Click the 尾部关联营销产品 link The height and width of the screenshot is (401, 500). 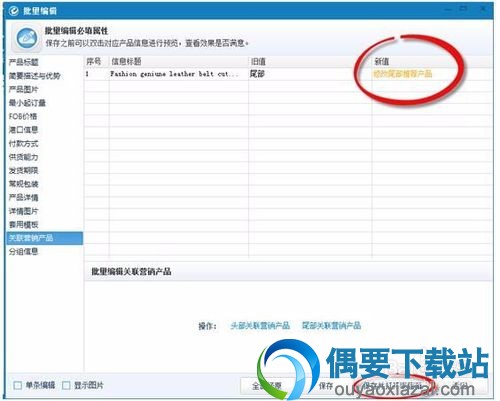click(331, 326)
